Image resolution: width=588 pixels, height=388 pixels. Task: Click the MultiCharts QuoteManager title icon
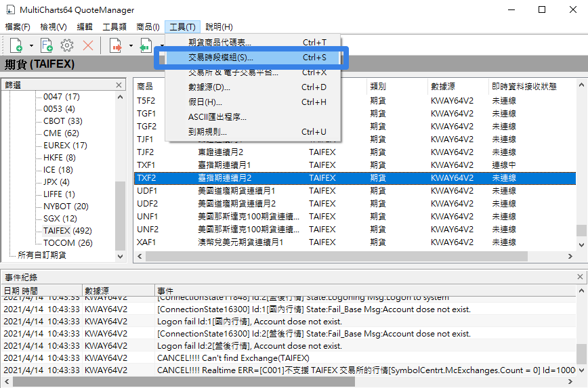coord(10,9)
